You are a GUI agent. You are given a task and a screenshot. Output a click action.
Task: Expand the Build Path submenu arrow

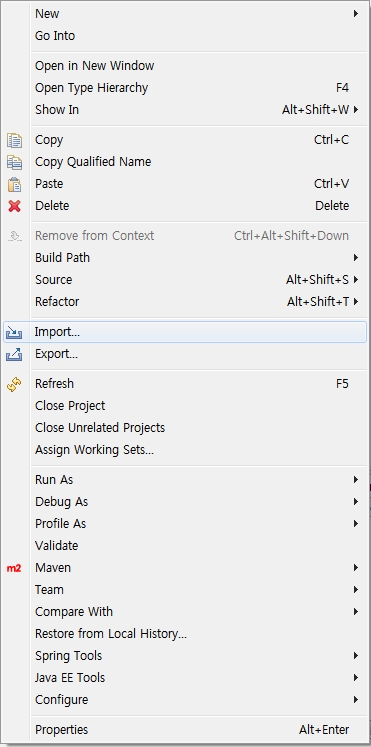click(x=356, y=258)
